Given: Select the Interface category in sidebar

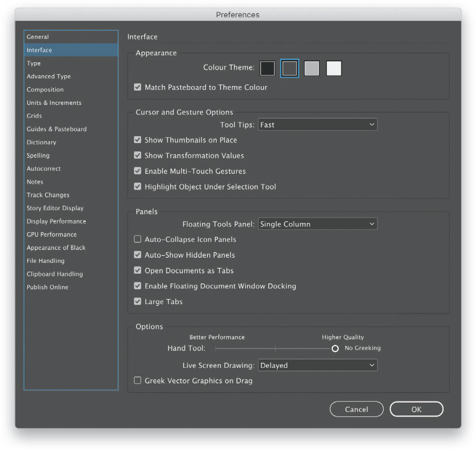Looking at the screenshot, I should 71,50.
